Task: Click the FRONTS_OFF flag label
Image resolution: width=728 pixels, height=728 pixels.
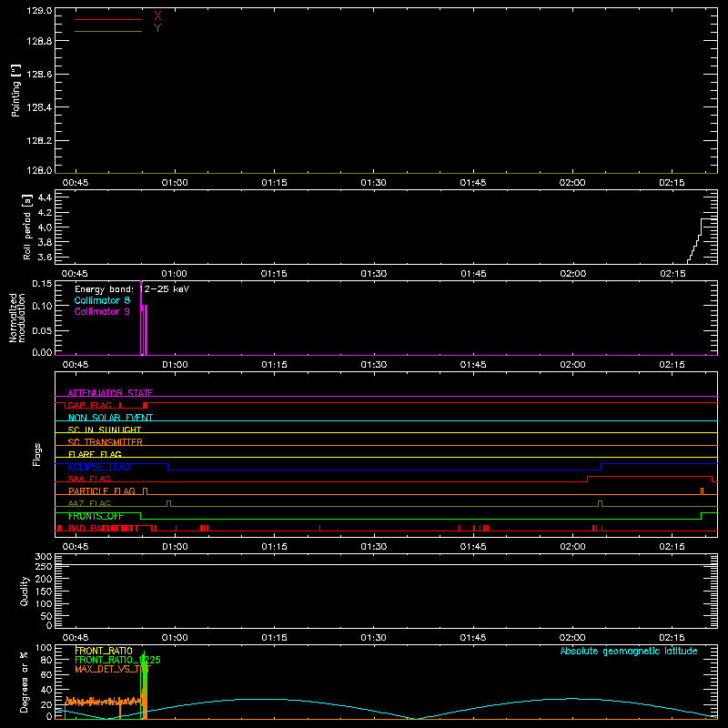Action: [96, 516]
